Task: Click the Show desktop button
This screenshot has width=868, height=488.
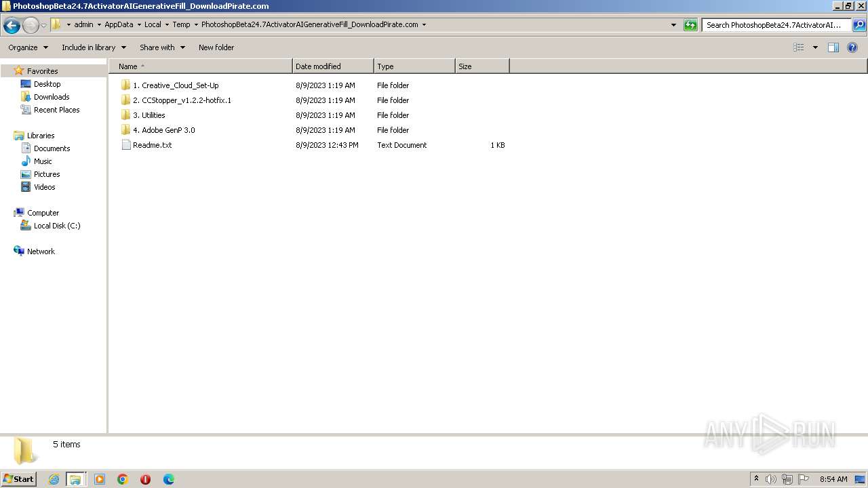Action: 861,479
